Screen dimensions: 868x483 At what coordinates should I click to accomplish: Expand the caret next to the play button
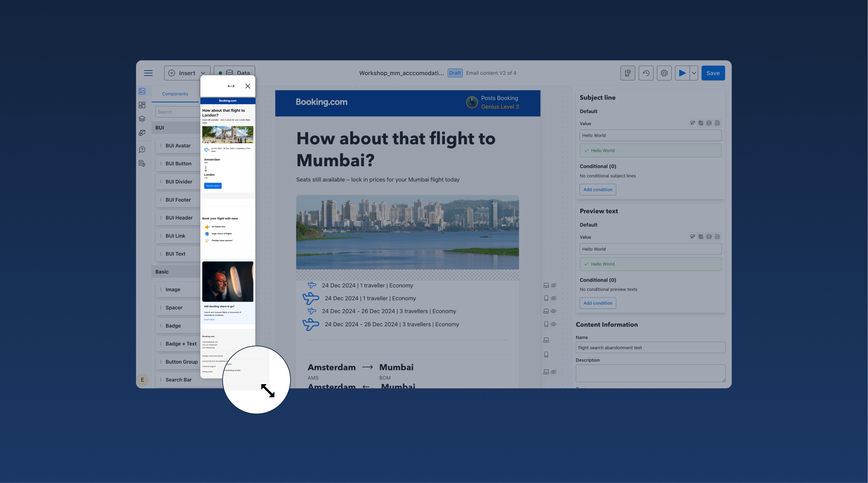point(694,73)
